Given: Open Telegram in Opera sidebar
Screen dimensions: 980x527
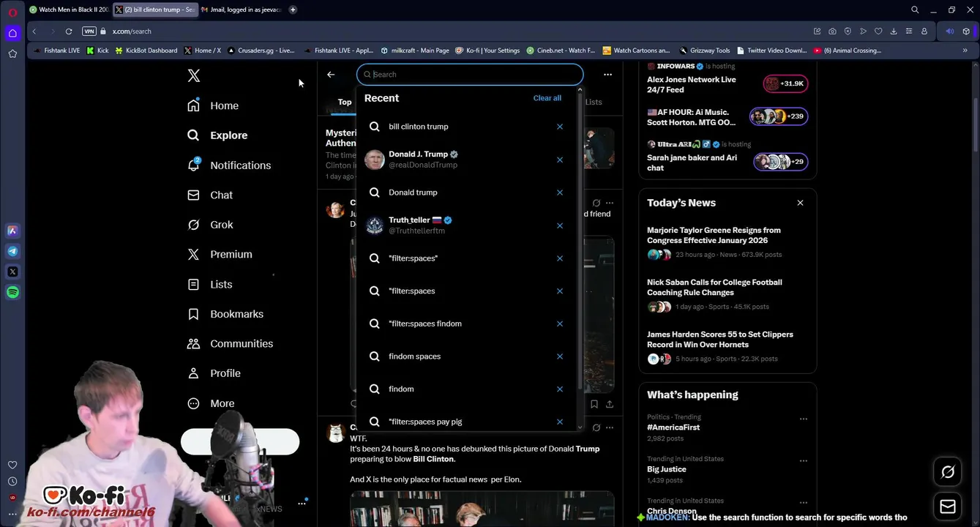Looking at the screenshot, I should pyautogui.click(x=12, y=251).
